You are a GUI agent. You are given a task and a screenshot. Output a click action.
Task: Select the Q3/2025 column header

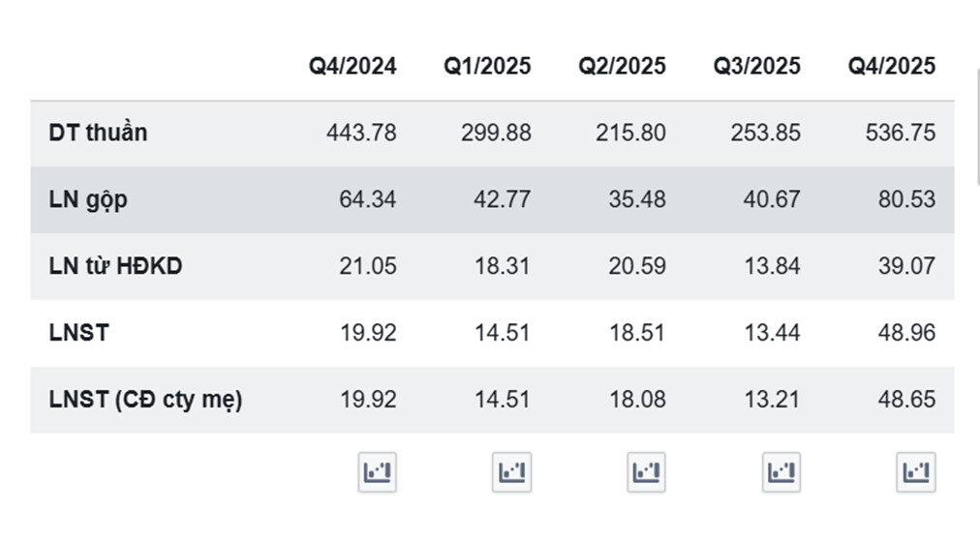point(757,66)
